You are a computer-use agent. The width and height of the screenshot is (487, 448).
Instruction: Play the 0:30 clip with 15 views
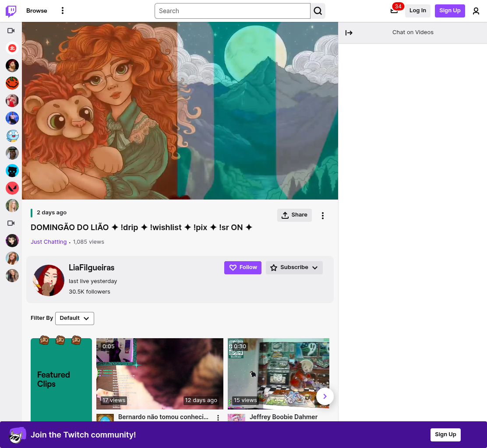pos(278,374)
